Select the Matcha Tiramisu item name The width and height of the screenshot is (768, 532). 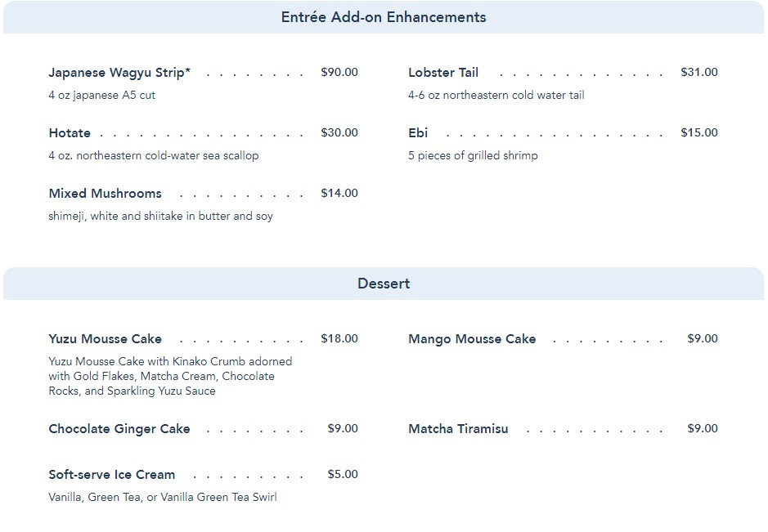pyautogui.click(x=458, y=429)
